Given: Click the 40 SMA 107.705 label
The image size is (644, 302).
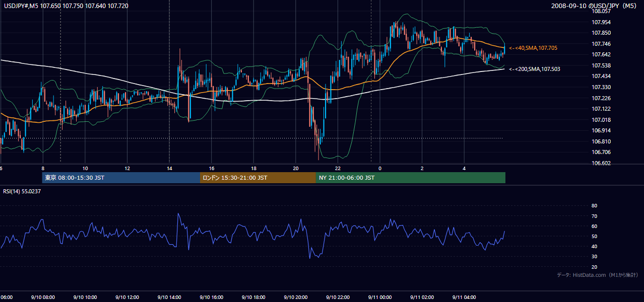Looking at the screenshot, I should 533,48.
